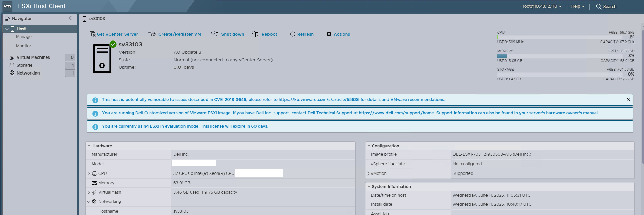Click the Create/Register VM icon
The width and height of the screenshot is (644, 215).
152,34
